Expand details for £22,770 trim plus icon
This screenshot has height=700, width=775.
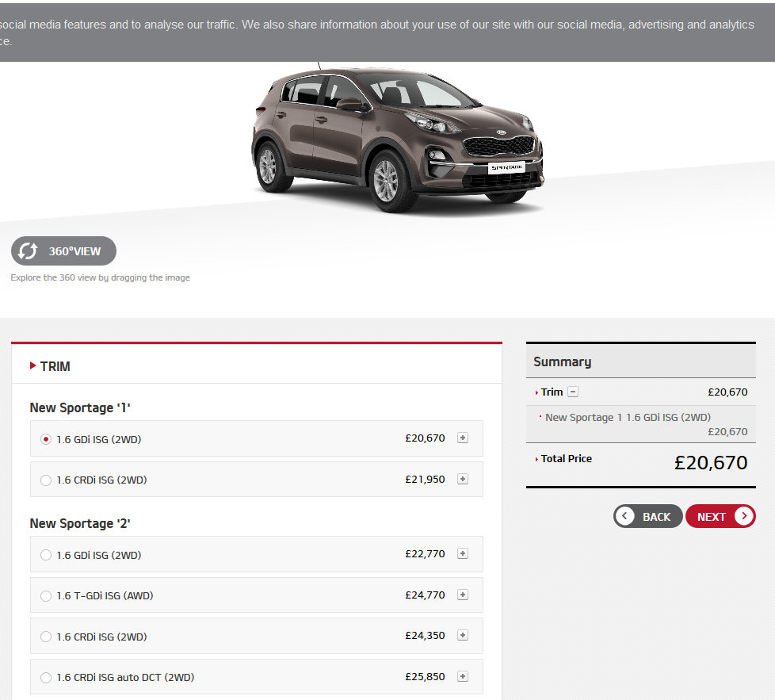463,553
